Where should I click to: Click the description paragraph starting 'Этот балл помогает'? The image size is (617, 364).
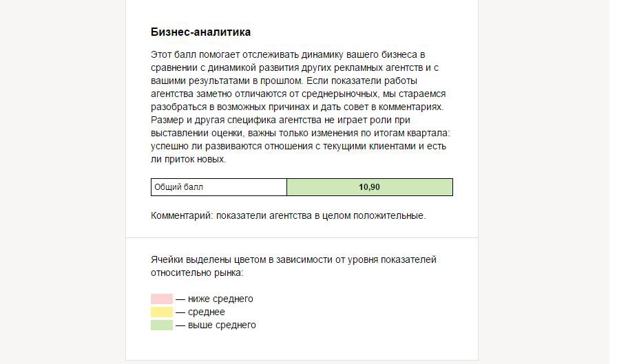coord(302,107)
